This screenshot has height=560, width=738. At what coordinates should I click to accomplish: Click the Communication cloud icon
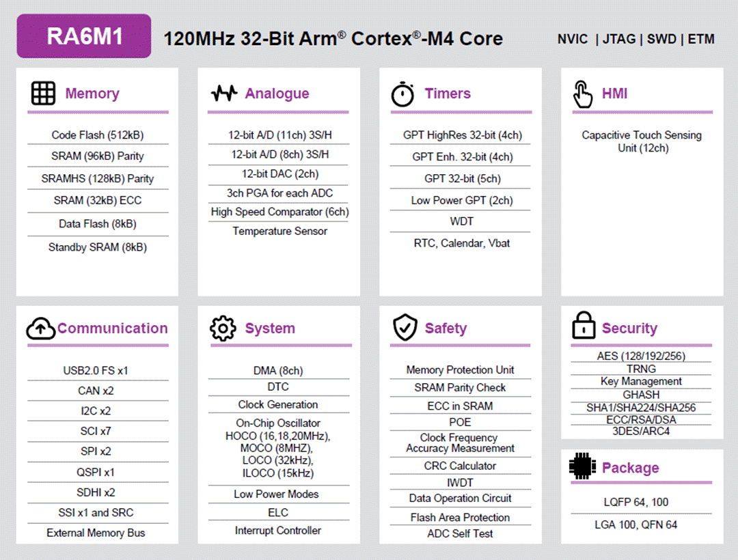tap(41, 328)
